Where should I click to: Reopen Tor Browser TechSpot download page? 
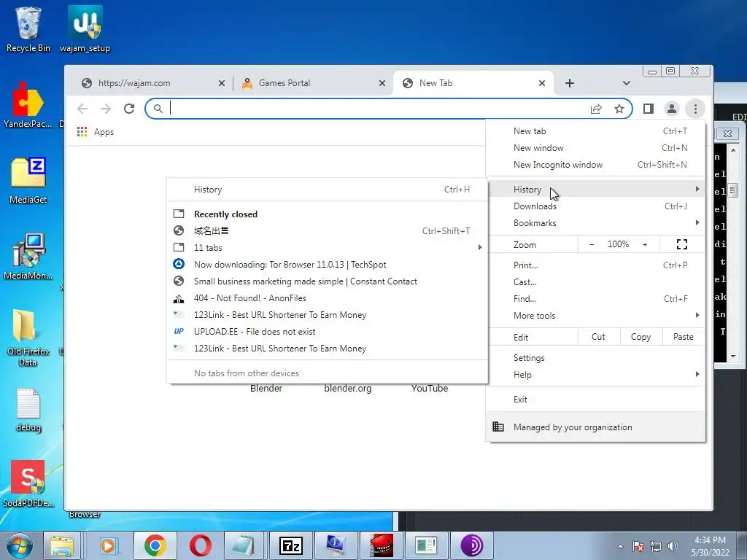[x=328, y=265]
